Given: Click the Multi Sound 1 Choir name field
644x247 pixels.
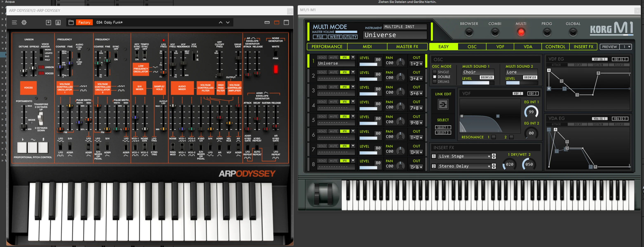Looking at the screenshot, I should tap(478, 72).
